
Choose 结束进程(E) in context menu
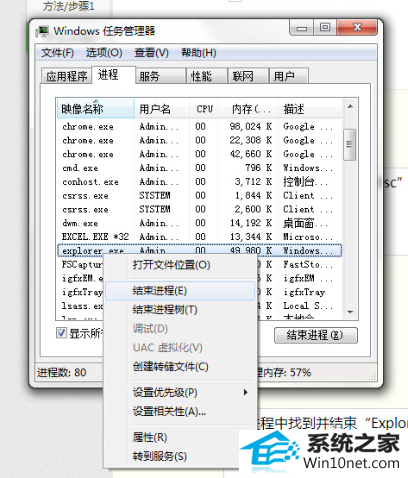pyautogui.click(x=180, y=291)
